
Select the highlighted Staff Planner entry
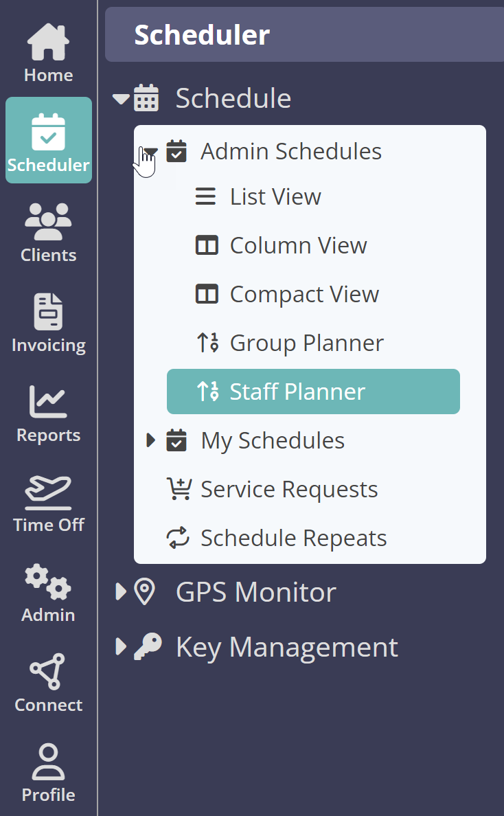(x=298, y=392)
